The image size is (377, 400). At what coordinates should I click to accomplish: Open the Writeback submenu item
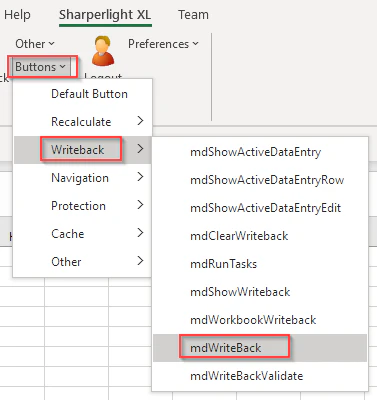83,150
